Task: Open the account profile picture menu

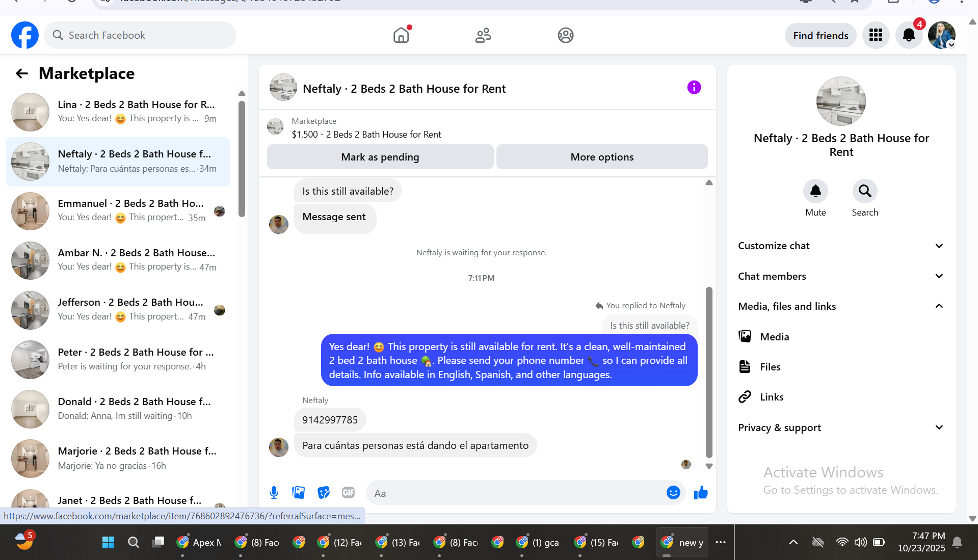Action: pos(941,35)
